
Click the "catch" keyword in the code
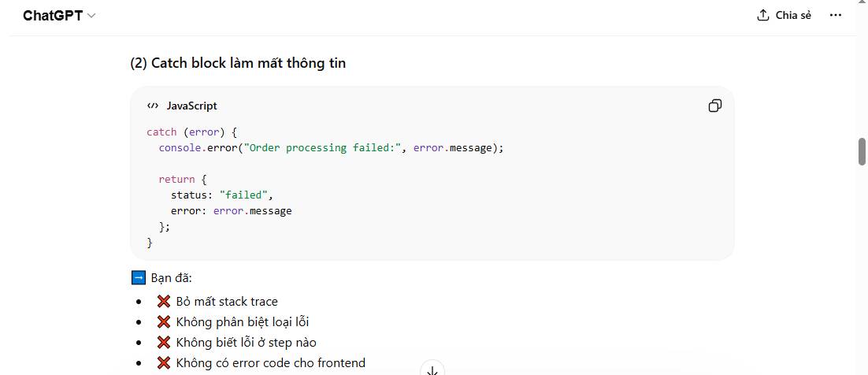pyautogui.click(x=161, y=132)
